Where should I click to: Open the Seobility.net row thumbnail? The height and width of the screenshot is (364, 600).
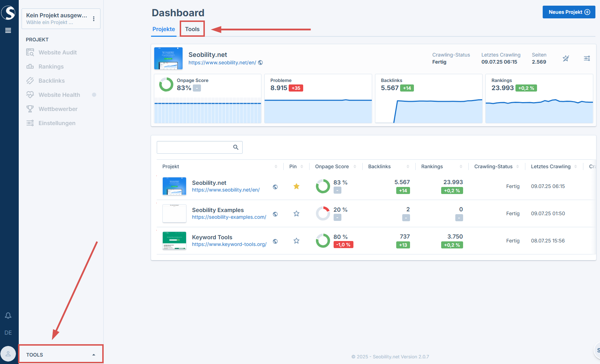click(174, 186)
